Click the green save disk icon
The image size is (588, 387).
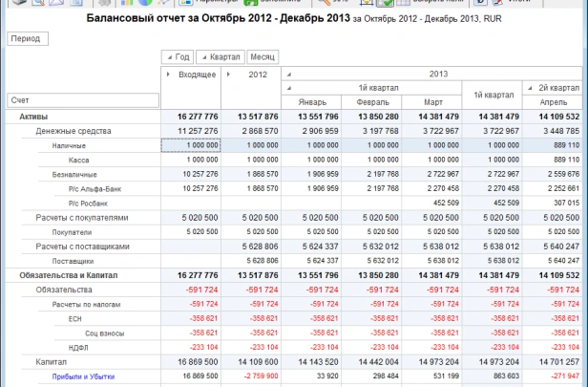[x=250, y=2]
